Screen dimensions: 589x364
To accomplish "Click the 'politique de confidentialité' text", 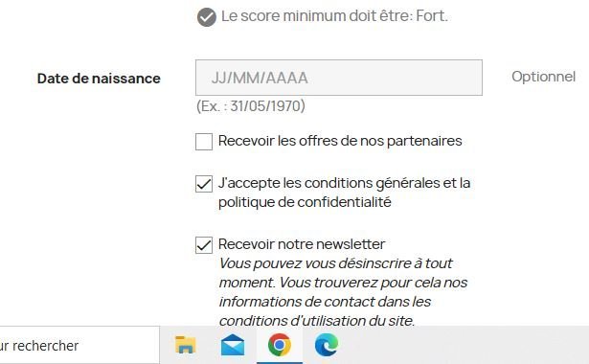I will pos(305,202).
